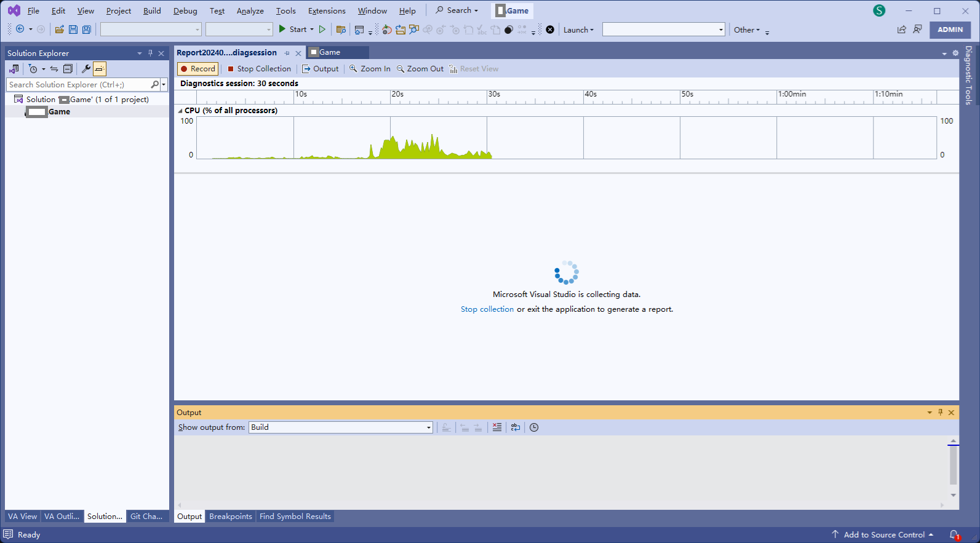The width and height of the screenshot is (980, 543).
Task: Open the Other dropdown
Action: click(x=746, y=30)
